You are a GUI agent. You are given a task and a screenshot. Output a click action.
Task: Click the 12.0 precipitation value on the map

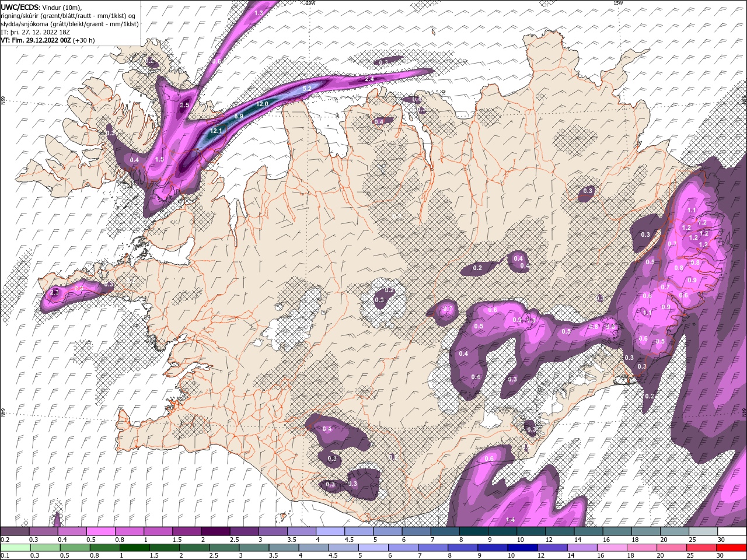tap(262, 104)
